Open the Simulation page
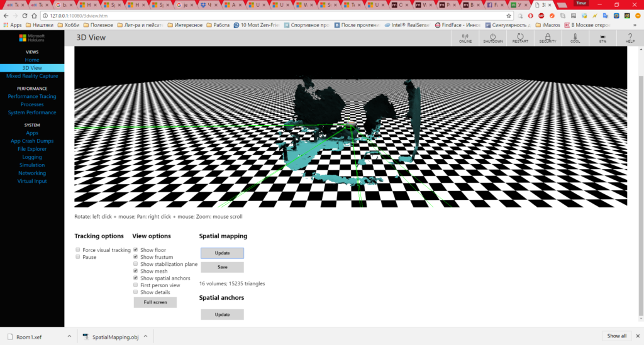 32,165
